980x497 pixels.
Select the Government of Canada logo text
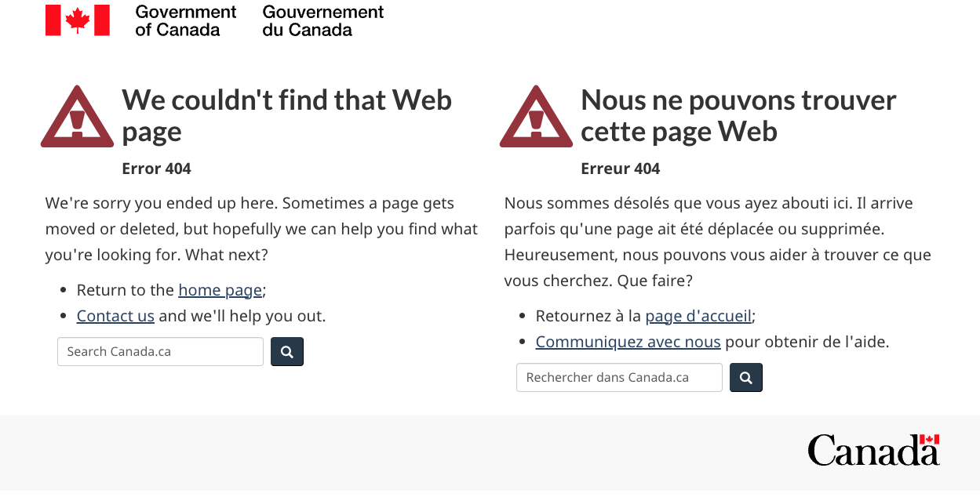click(185, 20)
